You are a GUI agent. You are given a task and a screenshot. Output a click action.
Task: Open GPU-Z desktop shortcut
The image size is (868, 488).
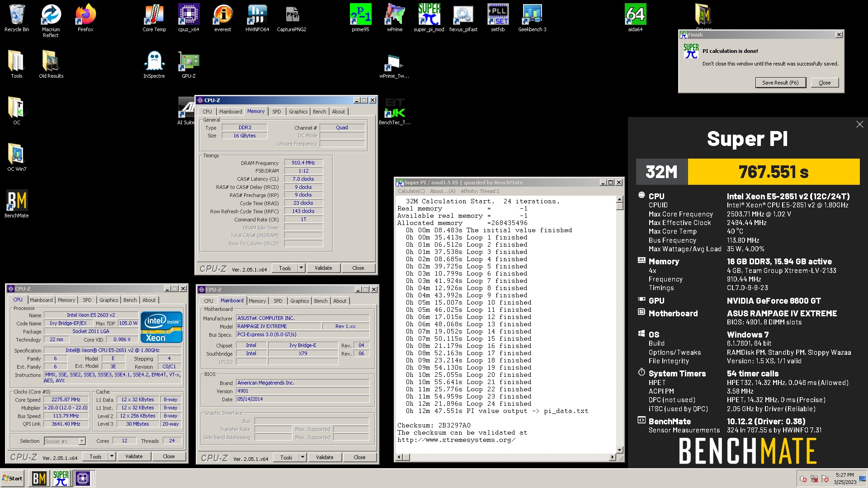pos(189,64)
